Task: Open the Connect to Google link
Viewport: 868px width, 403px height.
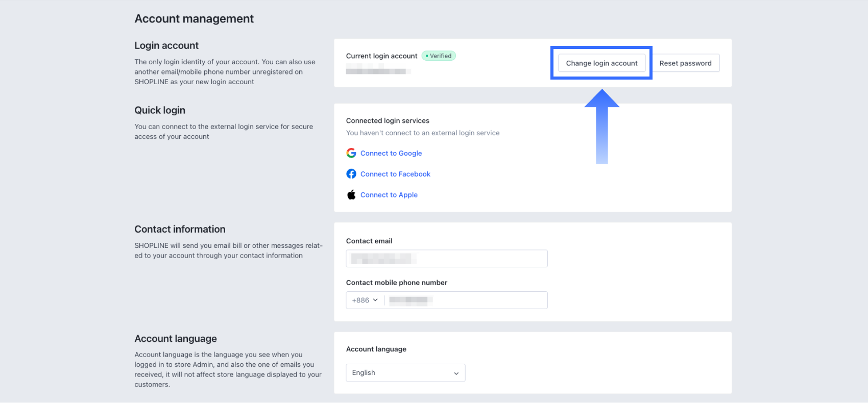Action: (x=391, y=153)
